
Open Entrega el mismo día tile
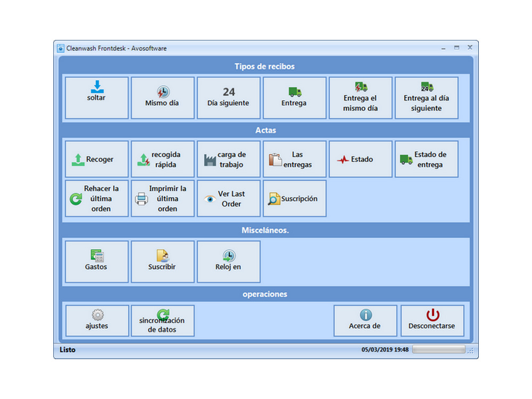(x=360, y=98)
